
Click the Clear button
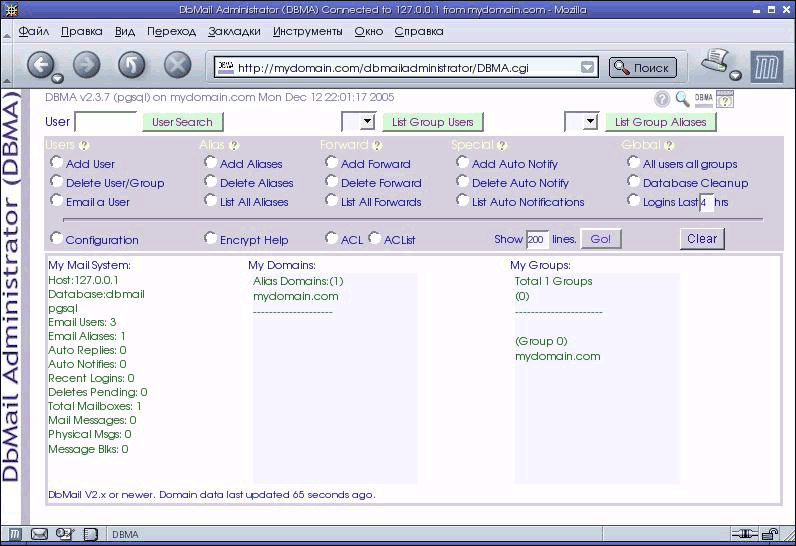tap(702, 239)
